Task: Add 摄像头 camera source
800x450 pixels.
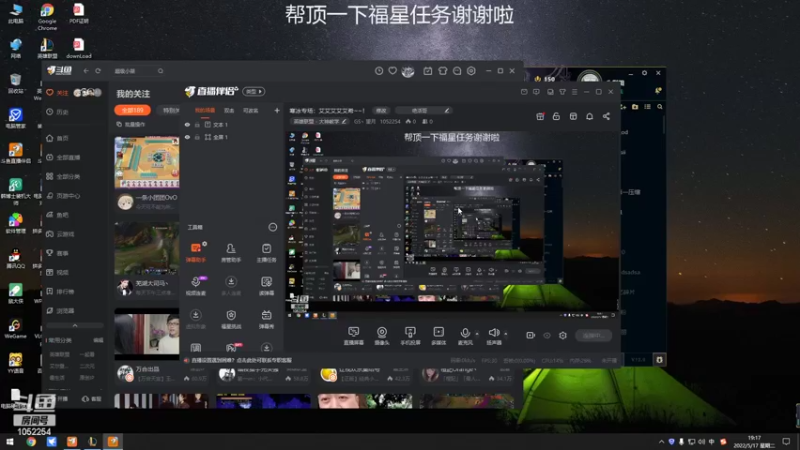Action: click(x=382, y=336)
